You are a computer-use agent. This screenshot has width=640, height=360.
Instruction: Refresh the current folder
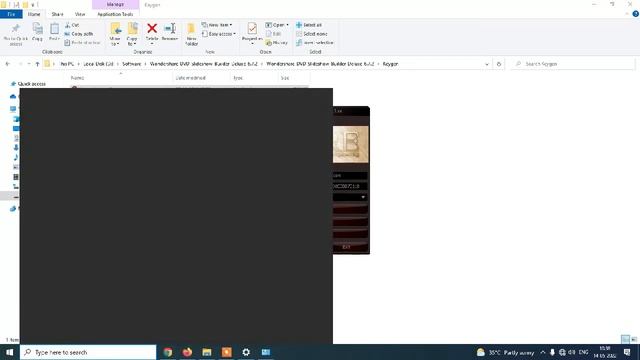point(499,64)
